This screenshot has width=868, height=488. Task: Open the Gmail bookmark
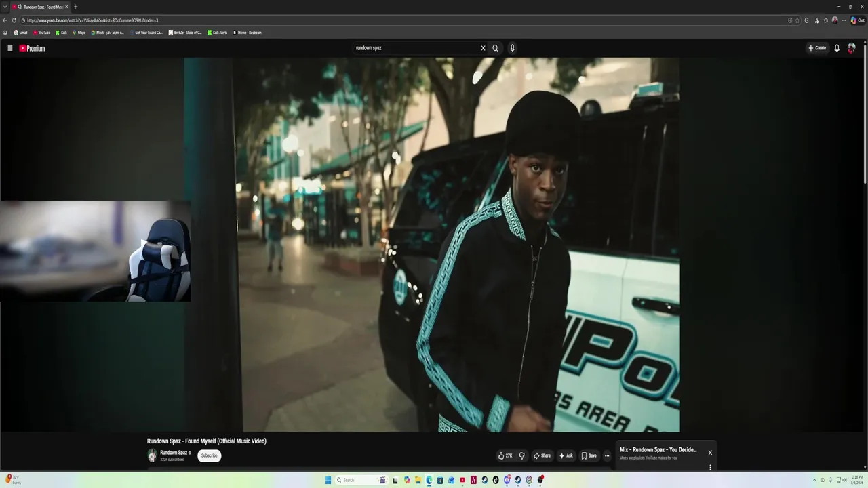point(20,33)
